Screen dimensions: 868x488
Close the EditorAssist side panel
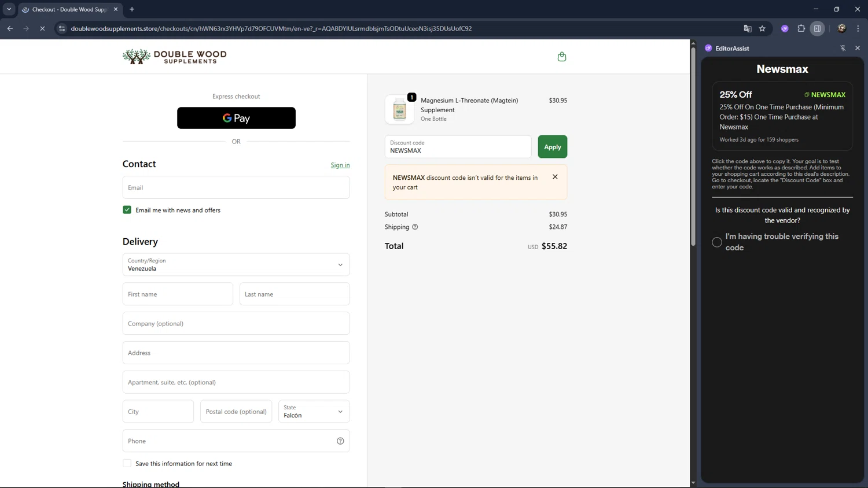(x=858, y=48)
